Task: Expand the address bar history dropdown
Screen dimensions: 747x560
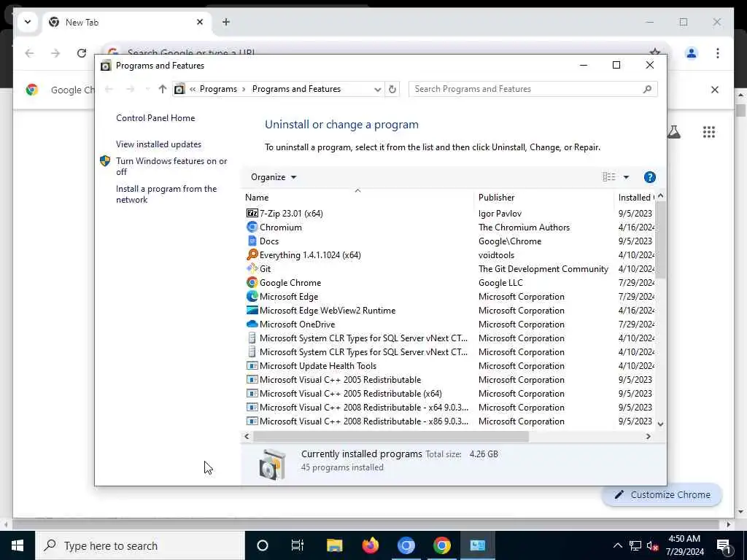Action: click(377, 89)
